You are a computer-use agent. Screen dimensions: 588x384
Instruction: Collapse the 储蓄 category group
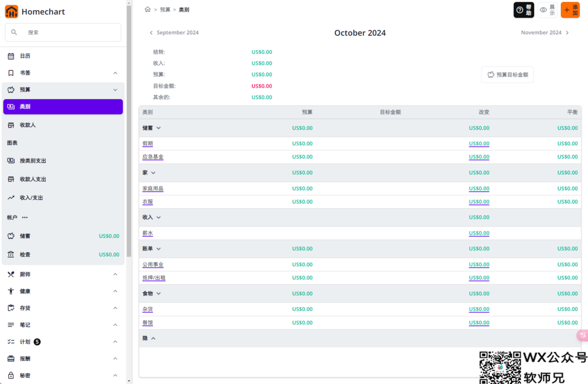point(158,128)
